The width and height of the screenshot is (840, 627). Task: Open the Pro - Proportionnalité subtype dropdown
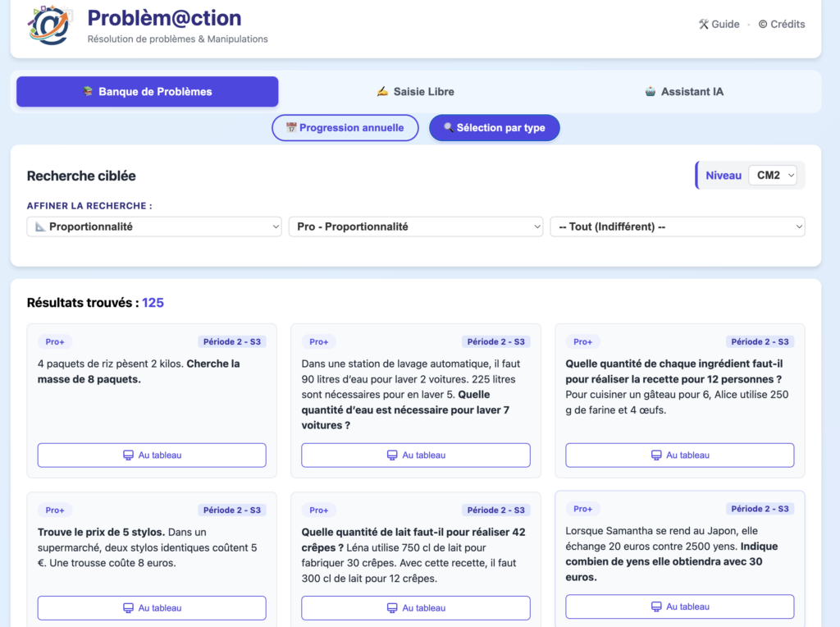pos(416,227)
